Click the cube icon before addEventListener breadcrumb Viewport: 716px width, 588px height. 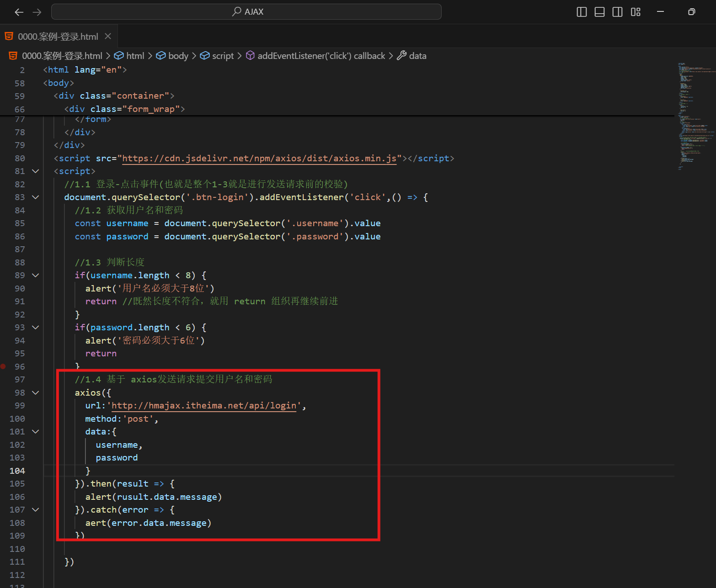250,56
